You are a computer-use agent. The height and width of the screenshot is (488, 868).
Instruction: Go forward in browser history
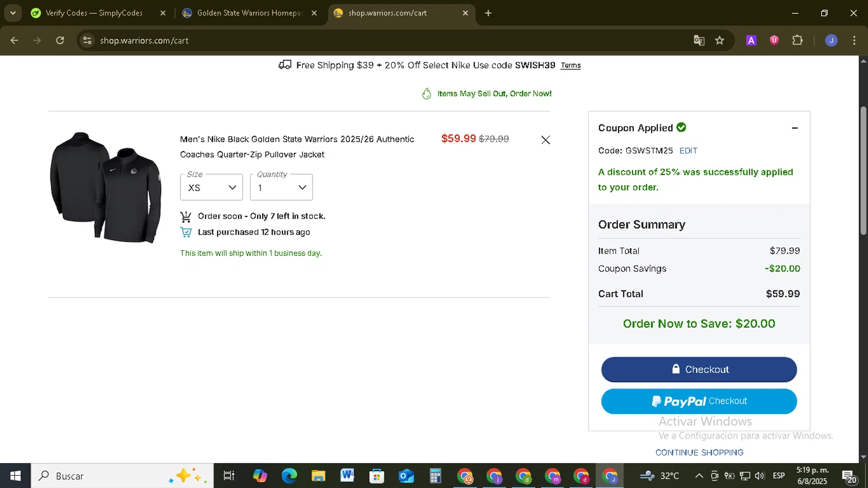[x=37, y=41]
